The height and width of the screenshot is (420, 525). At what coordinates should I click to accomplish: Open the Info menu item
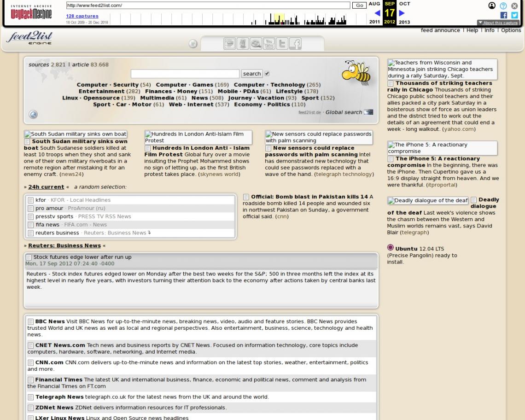(x=489, y=30)
